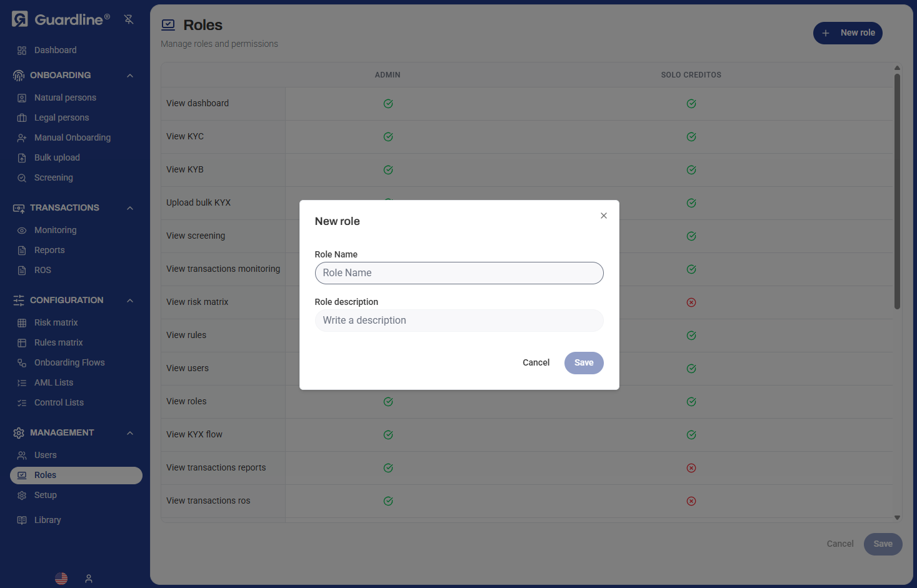Screen dimensions: 917x588
Task: Click the Library book icon in sidebar
Action: pyautogui.click(x=22, y=520)
